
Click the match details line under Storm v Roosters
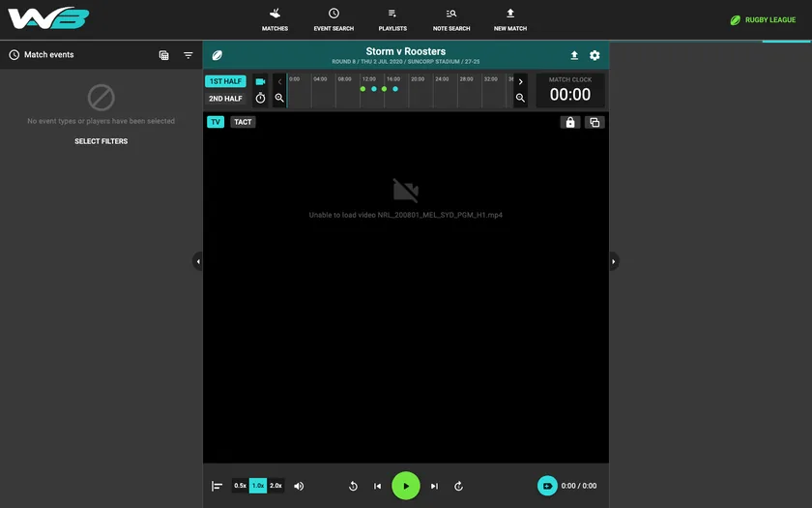click(x=405, y=62)
